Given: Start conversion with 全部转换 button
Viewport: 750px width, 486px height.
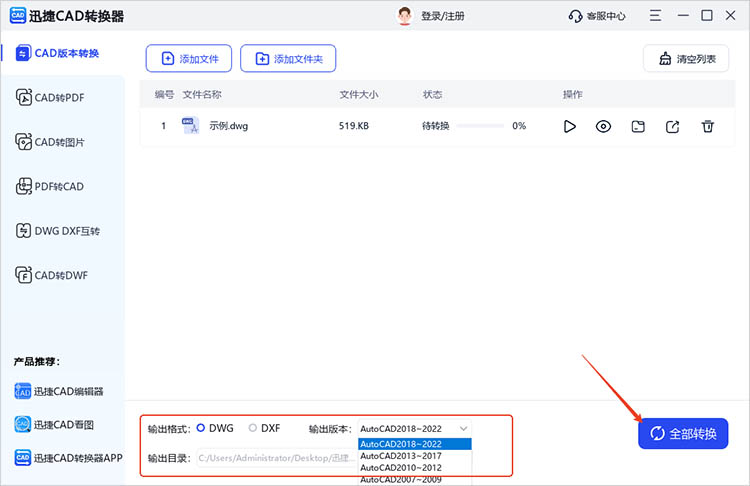Looking at the screenshot, I should pyautogui.click(x=683, y=433).
